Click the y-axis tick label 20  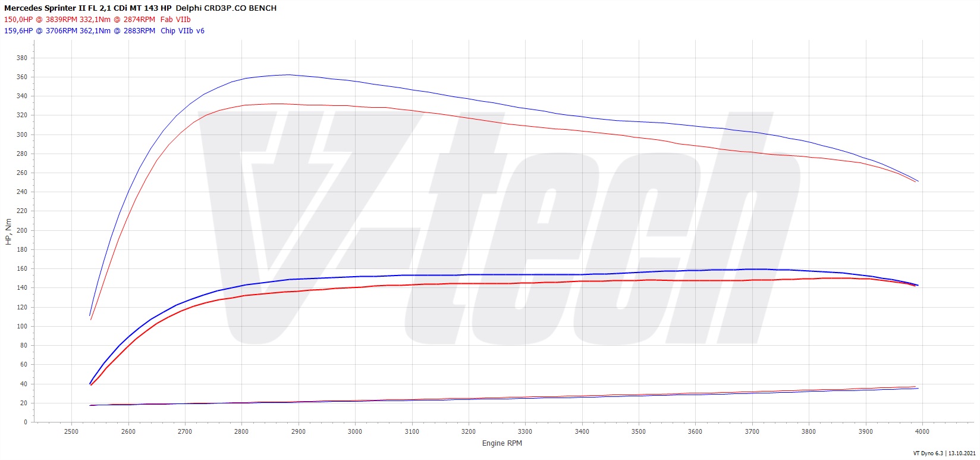coord(24,403)
